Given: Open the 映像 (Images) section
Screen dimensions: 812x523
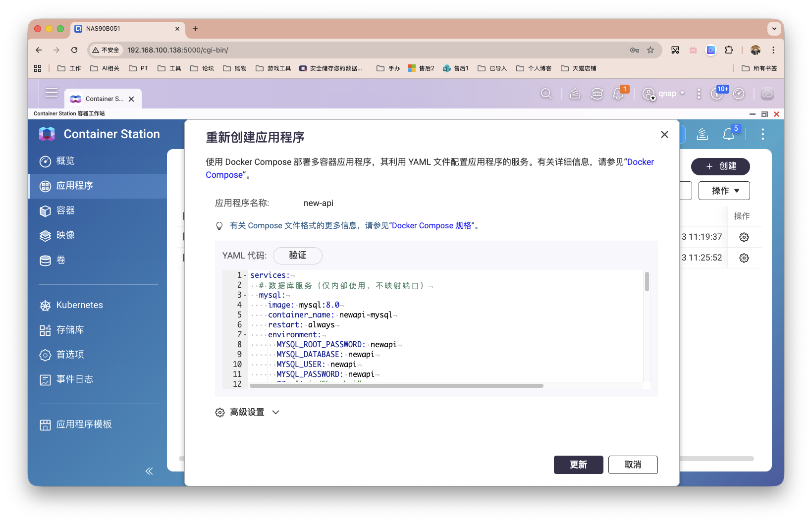Looking at the screenshot, I should pos(67,235).
